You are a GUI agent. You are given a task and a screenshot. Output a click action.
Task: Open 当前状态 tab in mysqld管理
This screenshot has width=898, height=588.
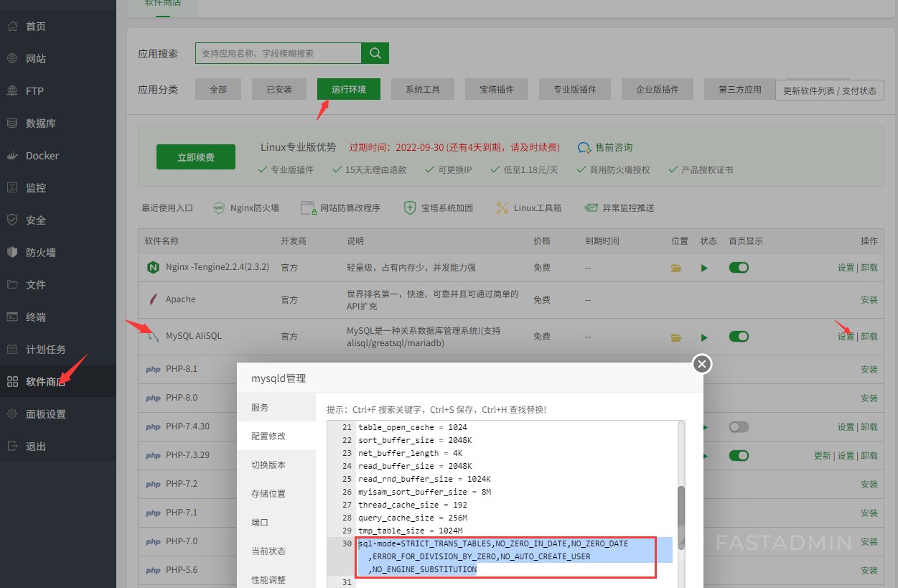(x=276, y=551)
